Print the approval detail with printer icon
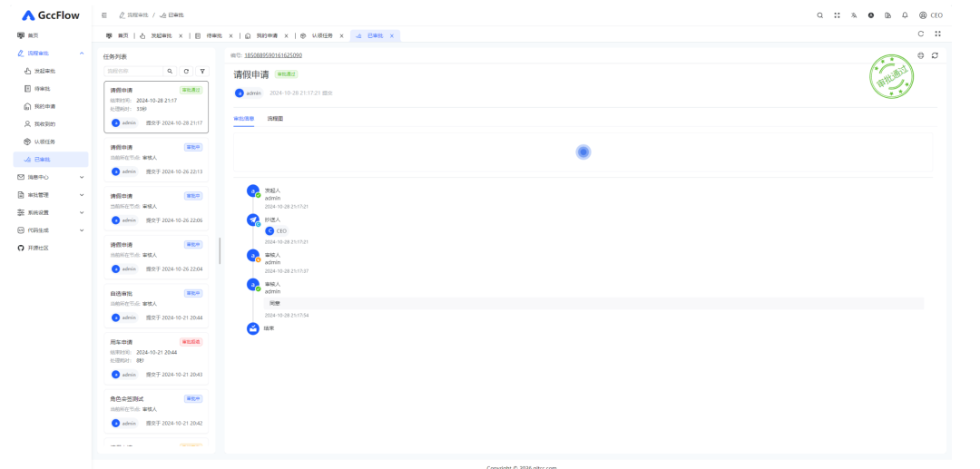Viewport: 980px width, 469px height. pyautogui.click(x=921, y=55)
